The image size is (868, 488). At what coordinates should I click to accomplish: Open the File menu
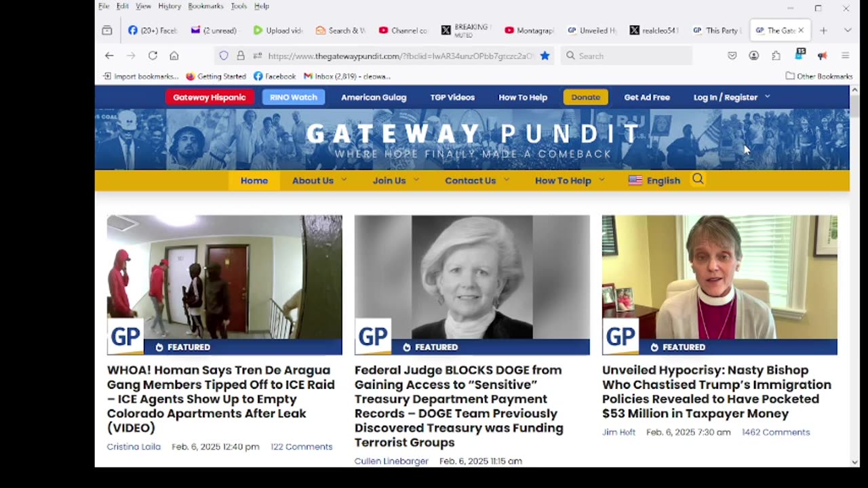pyautogui.click(x=104, y=6)
